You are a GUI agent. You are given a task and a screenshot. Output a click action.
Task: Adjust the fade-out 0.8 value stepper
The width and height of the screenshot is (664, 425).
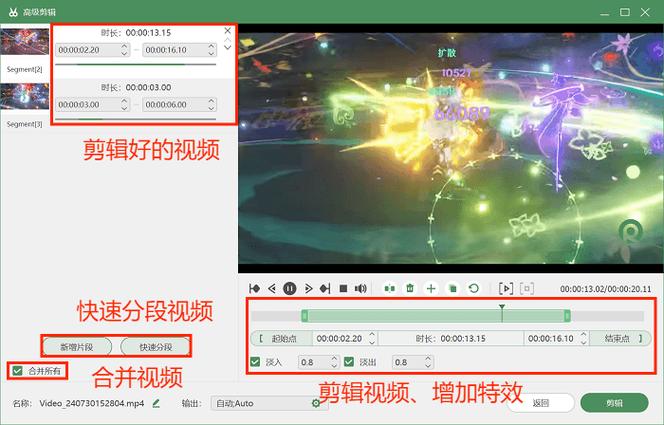pos(428,362)
